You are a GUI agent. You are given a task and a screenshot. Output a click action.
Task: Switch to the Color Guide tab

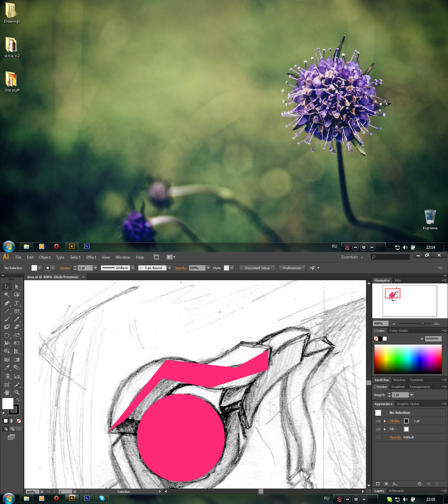coord(398,331)
